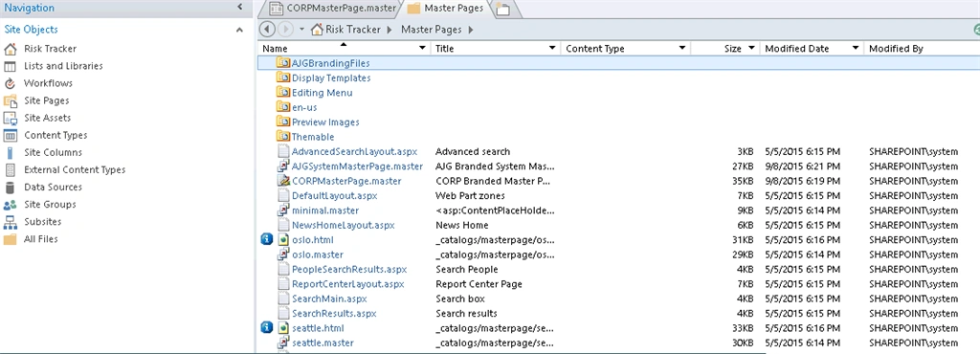Image resolution: width=980 pixels, height=354 pixels.
Task: Open the new blank tab
Action: [503, 9]
